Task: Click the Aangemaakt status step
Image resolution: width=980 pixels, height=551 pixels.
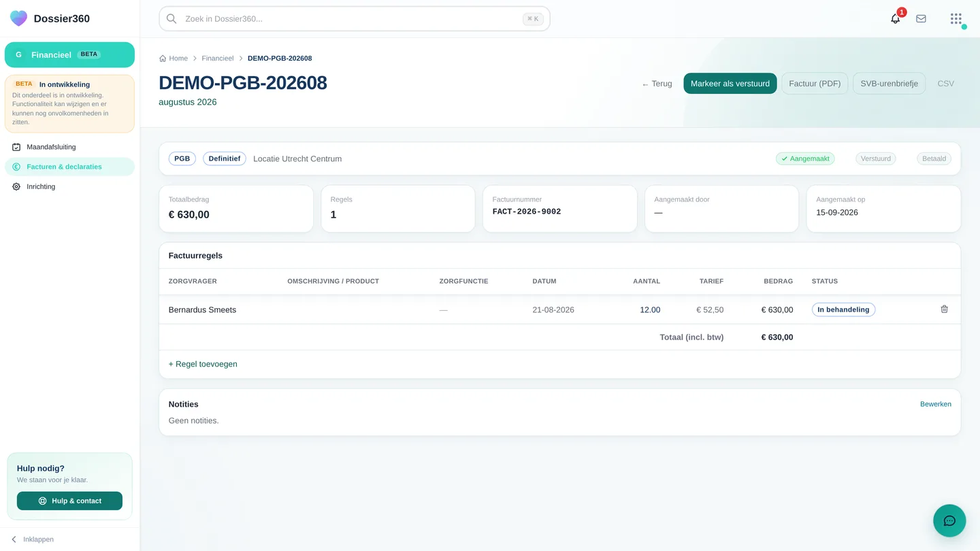Action: 805,158
